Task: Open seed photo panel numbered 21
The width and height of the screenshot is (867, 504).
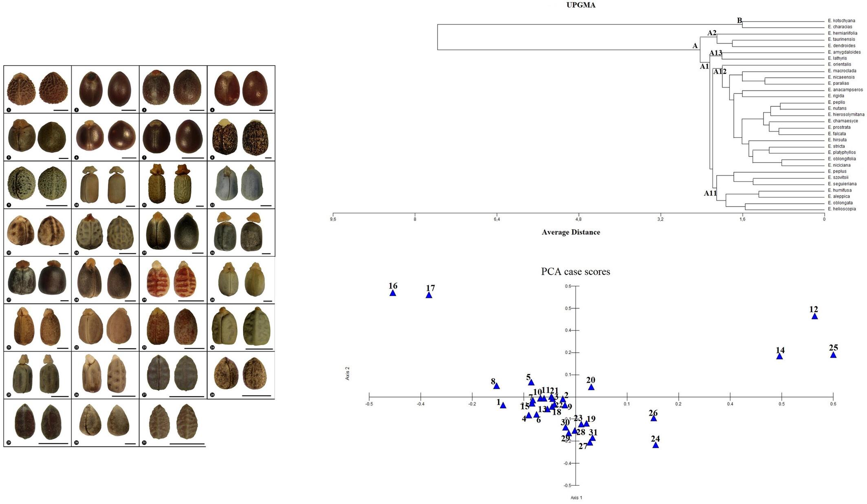Action: [37, 328]
